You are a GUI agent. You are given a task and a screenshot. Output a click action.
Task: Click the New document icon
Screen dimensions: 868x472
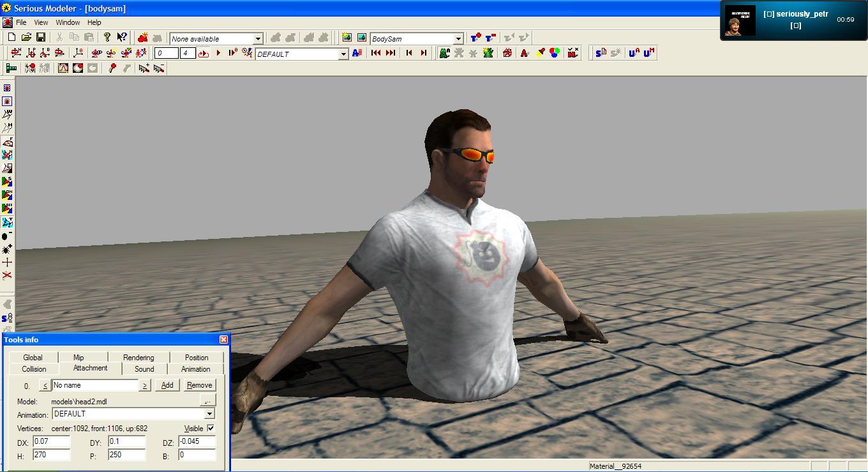(11, 38)
